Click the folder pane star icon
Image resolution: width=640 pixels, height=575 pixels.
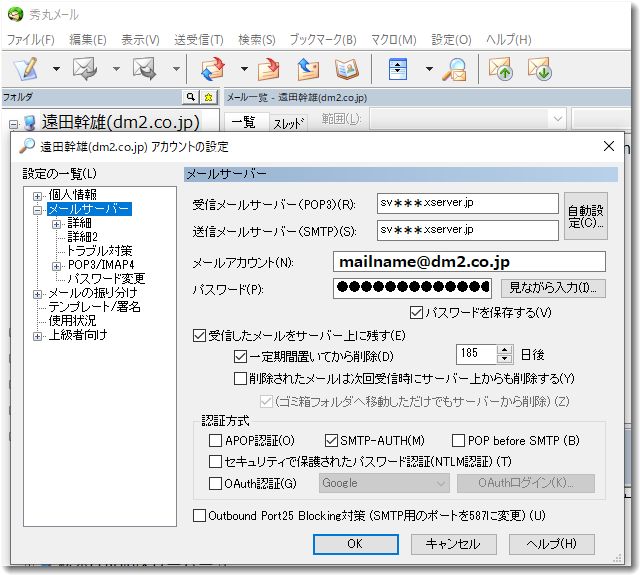pos(208,97)
